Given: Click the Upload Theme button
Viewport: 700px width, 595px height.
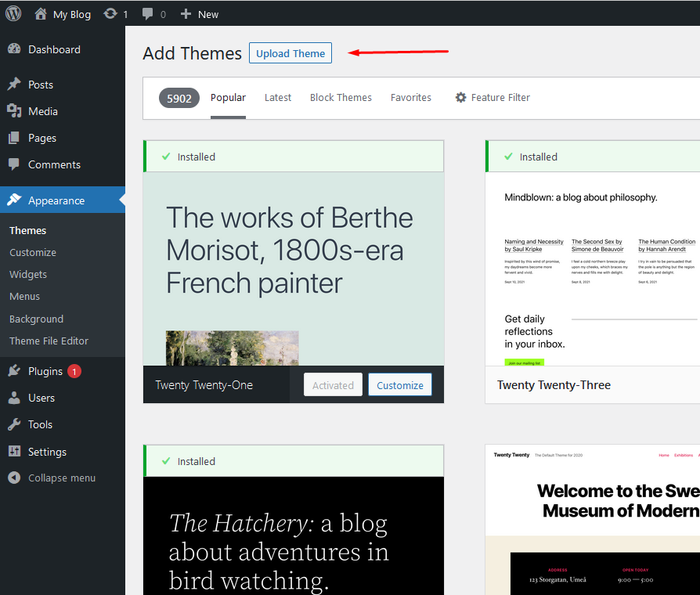Looking at the screenshot, I should 290,53.
